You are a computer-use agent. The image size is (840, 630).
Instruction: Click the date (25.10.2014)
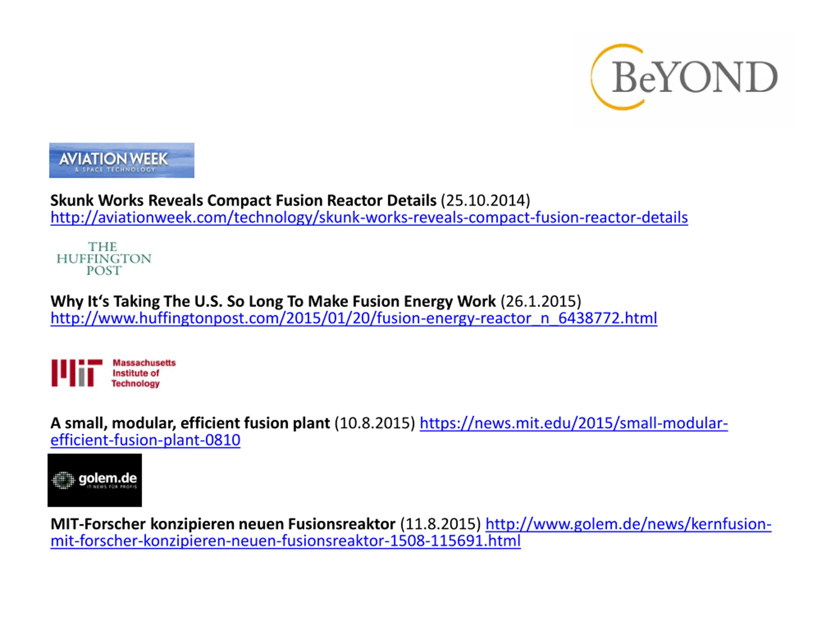(x=485, y=200)
